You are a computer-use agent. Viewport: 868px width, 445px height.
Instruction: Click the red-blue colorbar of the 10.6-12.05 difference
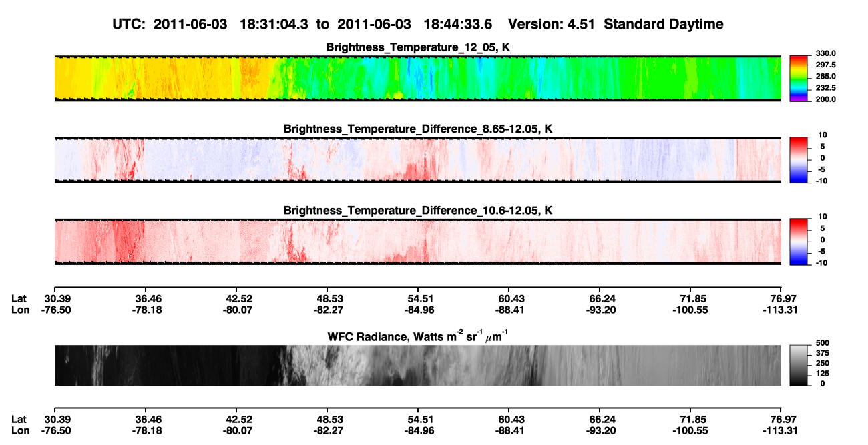tap(799, 241)
